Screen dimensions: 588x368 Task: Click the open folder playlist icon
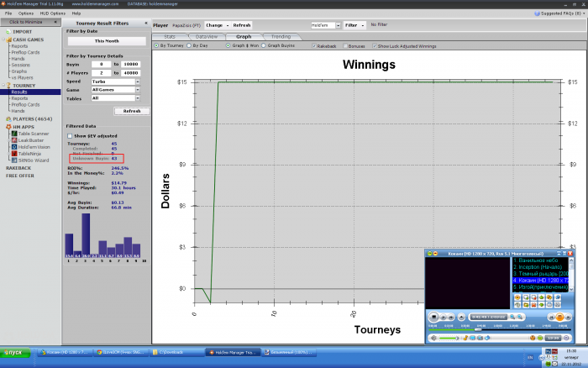click(x=526, y=305)
